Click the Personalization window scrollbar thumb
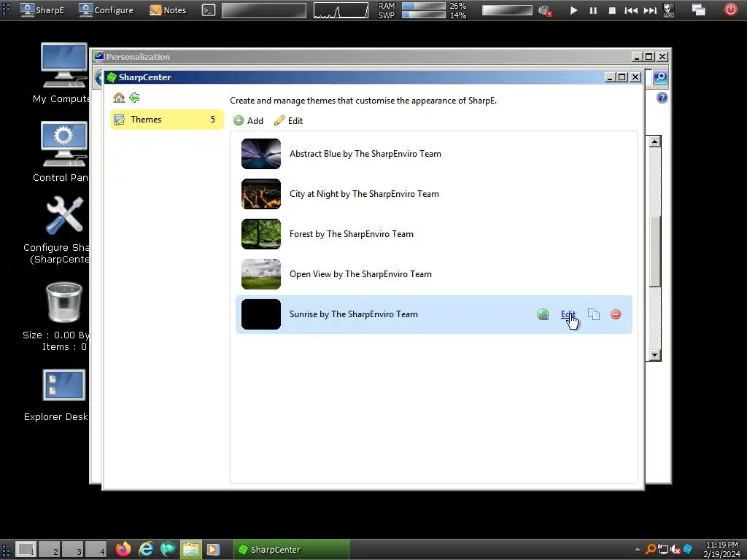 [654, 252]
